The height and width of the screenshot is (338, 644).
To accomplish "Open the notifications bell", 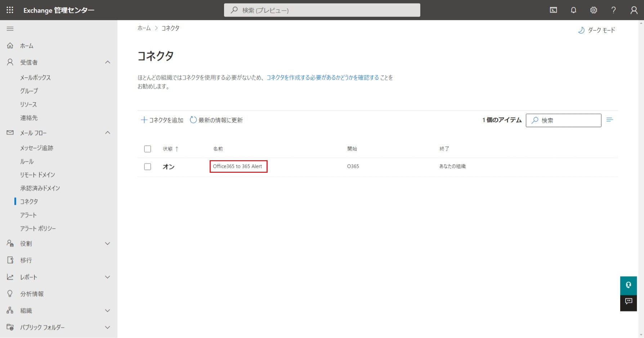I will 573,10.
